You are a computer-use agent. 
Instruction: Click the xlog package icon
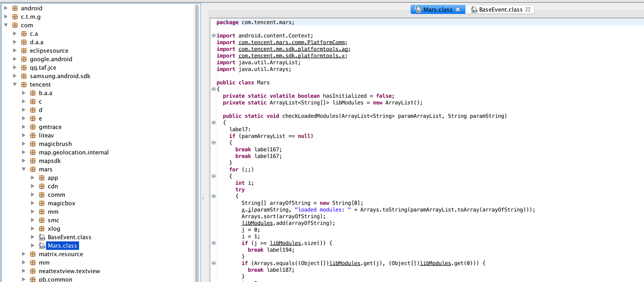[x=42, y=228]
